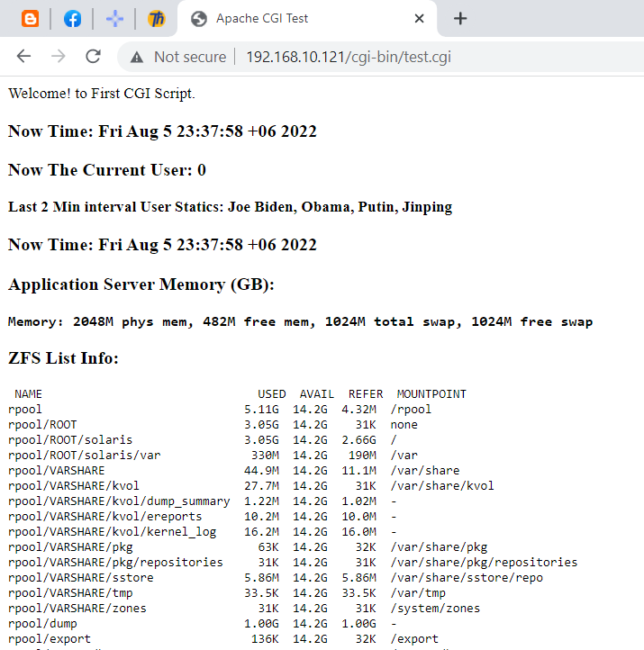
Task: Click the MOUNTPOINT column header
Action: coord(431,393)
